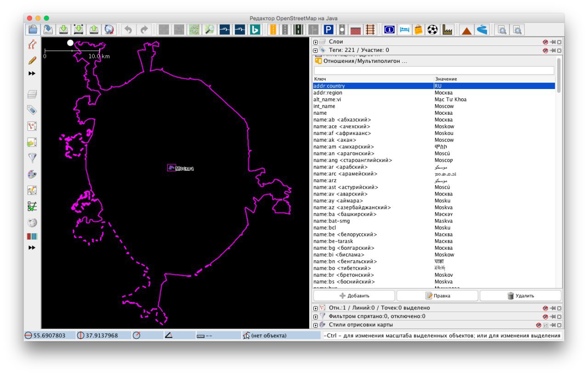Select the name:be-tarask tag row
Screen dimensions: 588x375
tap(434, 241)
